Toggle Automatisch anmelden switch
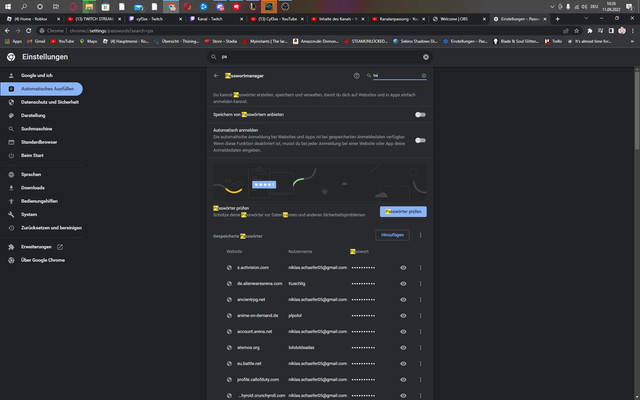 (x=420, y=140)
